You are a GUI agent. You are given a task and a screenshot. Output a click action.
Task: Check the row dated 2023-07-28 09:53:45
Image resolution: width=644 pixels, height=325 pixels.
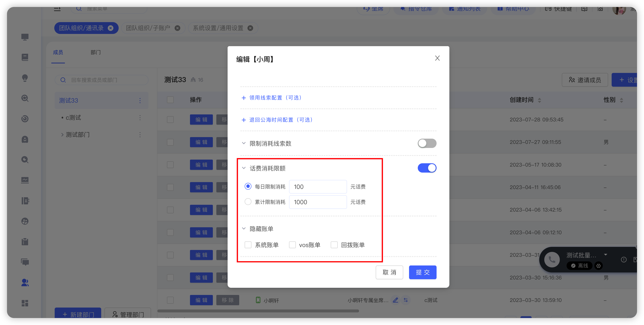(x=170, y=119)
